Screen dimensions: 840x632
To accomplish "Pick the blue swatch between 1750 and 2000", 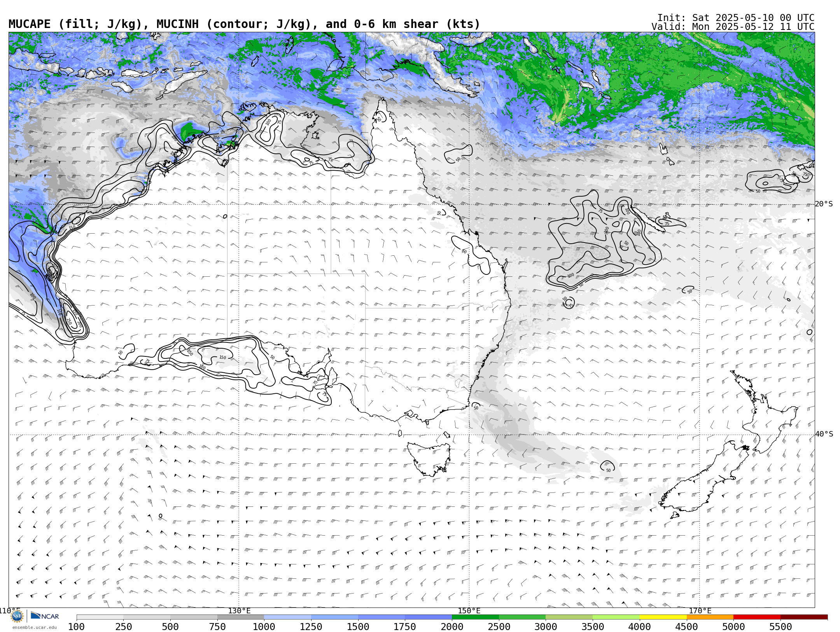I will coord(429,617).
